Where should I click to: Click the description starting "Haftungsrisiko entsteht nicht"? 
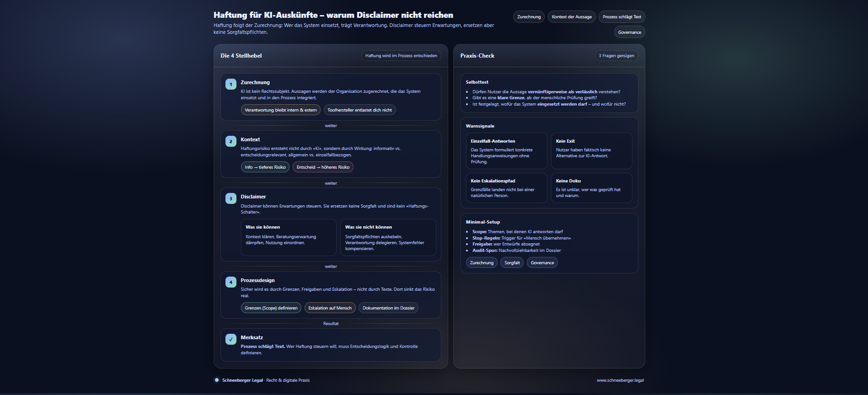321,152
